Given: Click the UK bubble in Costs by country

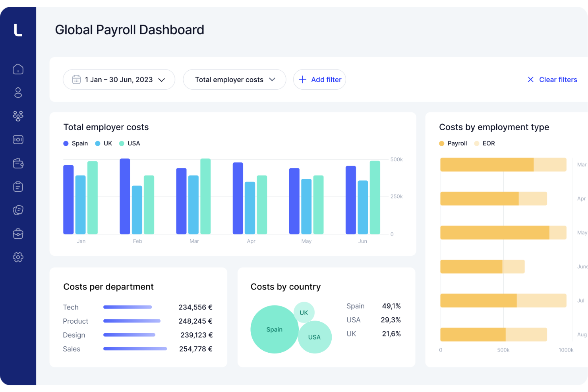Looking at the screenshot, I should pos(304,312).
